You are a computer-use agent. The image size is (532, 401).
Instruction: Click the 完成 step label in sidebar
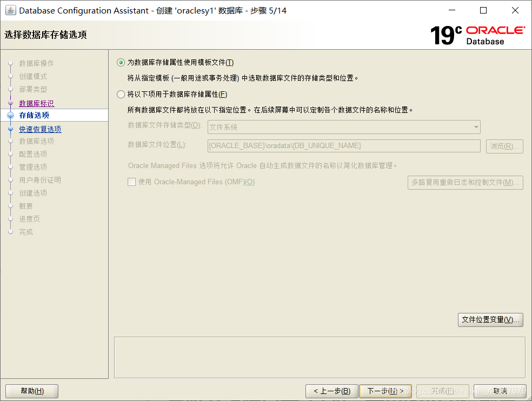point(26,232)
